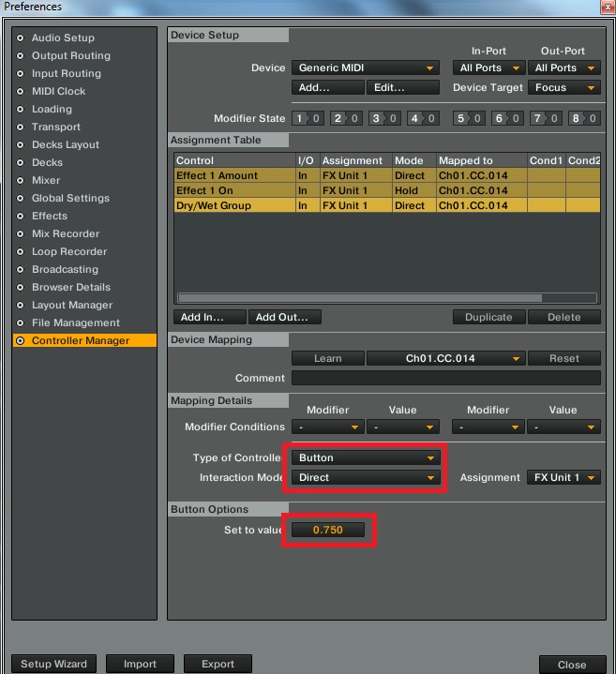
Task: Click the Assignment column header
Action: 356,160
